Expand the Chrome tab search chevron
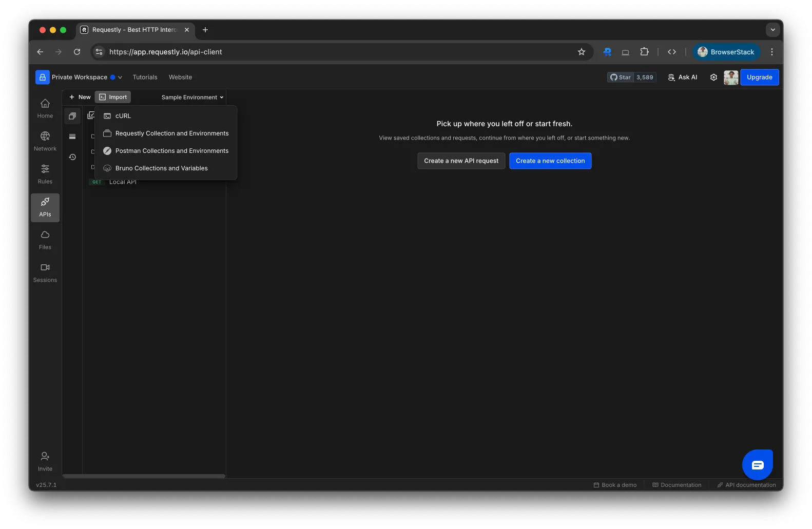The width and height of the screenshot is (812, 529). [x=772, y=30]
